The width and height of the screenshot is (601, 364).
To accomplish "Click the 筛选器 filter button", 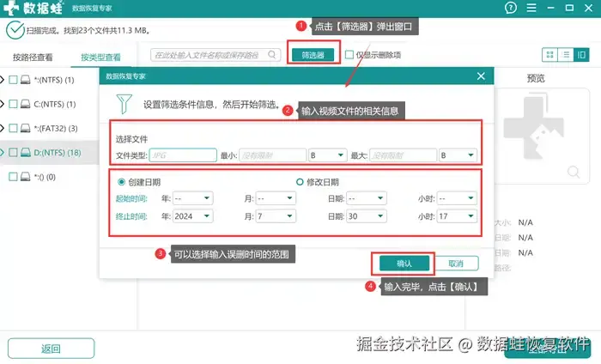I will coord(313,55).
